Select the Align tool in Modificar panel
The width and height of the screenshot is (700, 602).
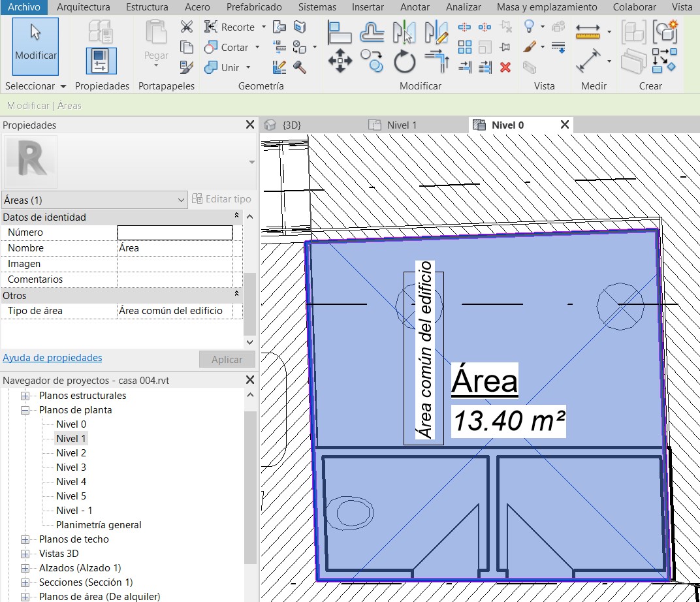pyautogui.click(x=340, y=31)
